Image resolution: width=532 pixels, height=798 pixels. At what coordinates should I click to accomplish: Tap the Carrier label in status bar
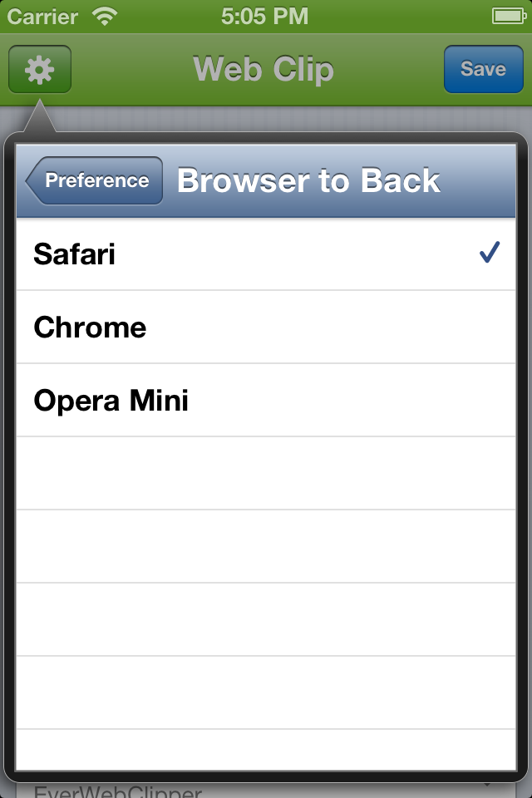click(42, 17)
